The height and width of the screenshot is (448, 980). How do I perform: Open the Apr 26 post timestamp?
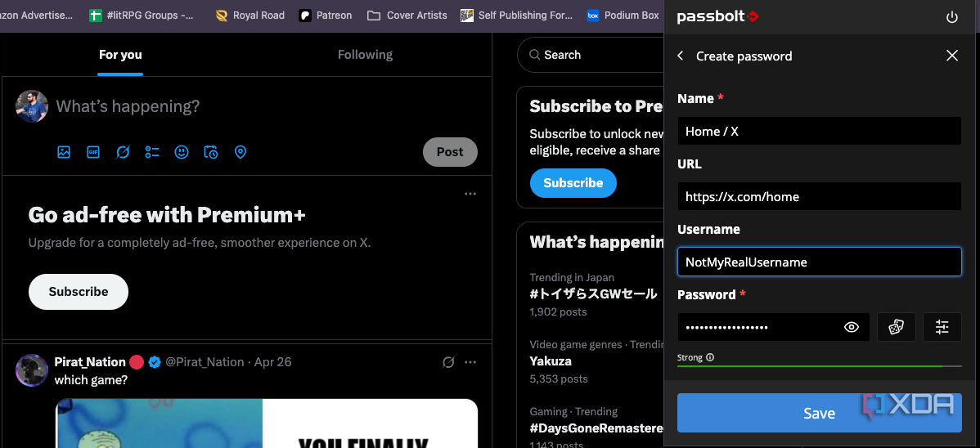(x=273, y=362)
